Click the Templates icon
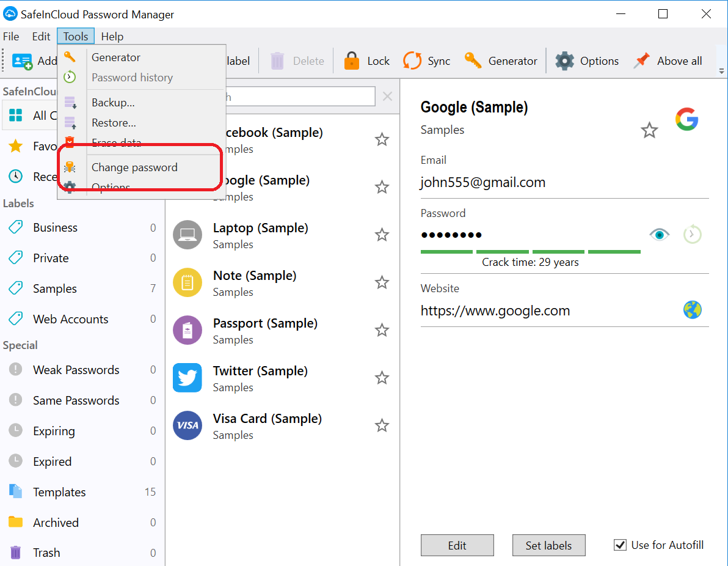728x566 pixels. [16, 491]
